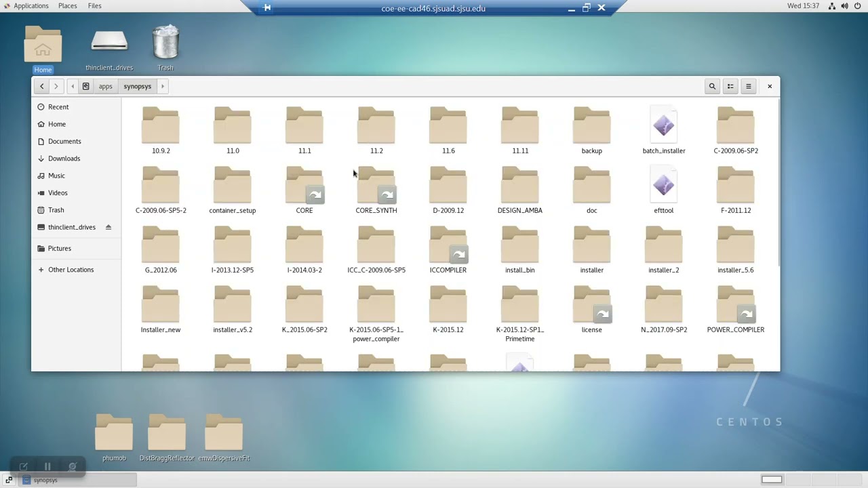
Task: Open Music in the sidebar
Action: pyautogui.click(x=77, y=176)
